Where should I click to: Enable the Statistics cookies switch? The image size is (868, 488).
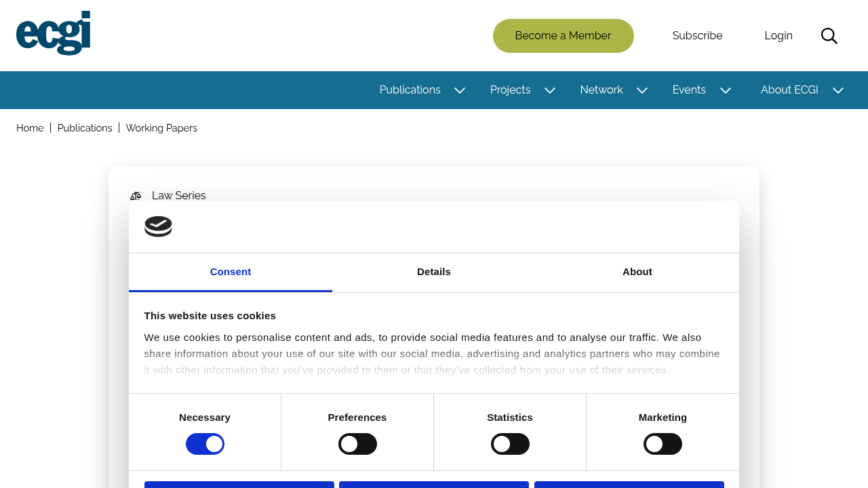pos(510,444)
